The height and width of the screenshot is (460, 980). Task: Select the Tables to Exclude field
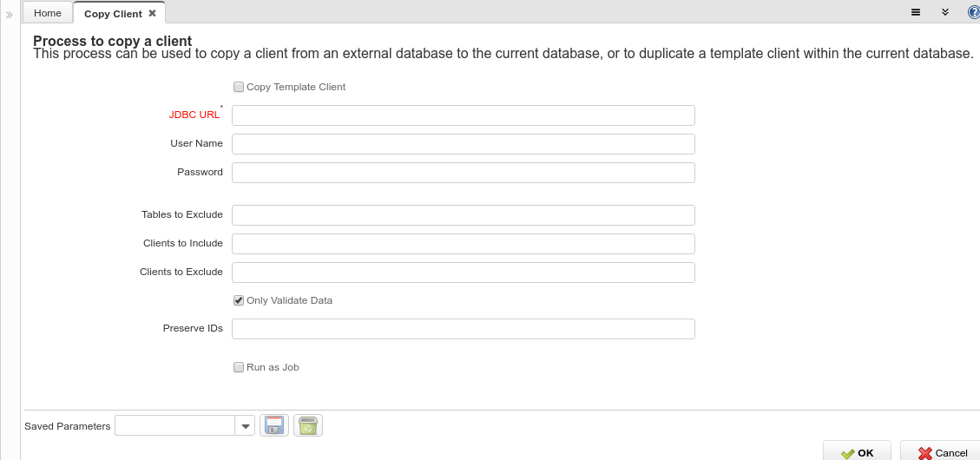(x=463, y=215)
